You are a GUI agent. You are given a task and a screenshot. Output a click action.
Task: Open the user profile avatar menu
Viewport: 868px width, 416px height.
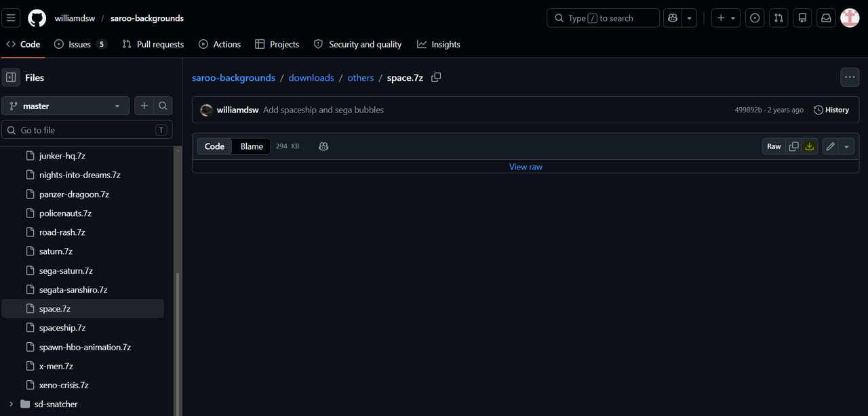click(x=850, y=18)
